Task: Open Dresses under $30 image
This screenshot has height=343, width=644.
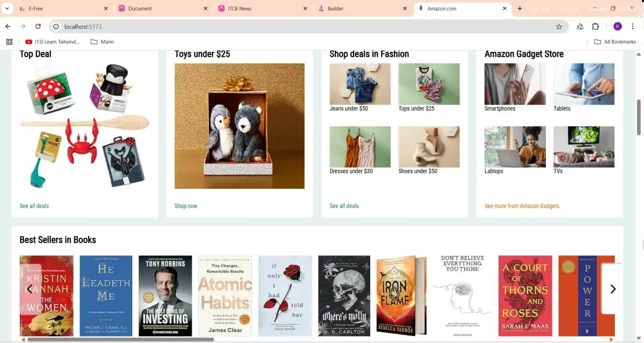Action: pos(360,147)
